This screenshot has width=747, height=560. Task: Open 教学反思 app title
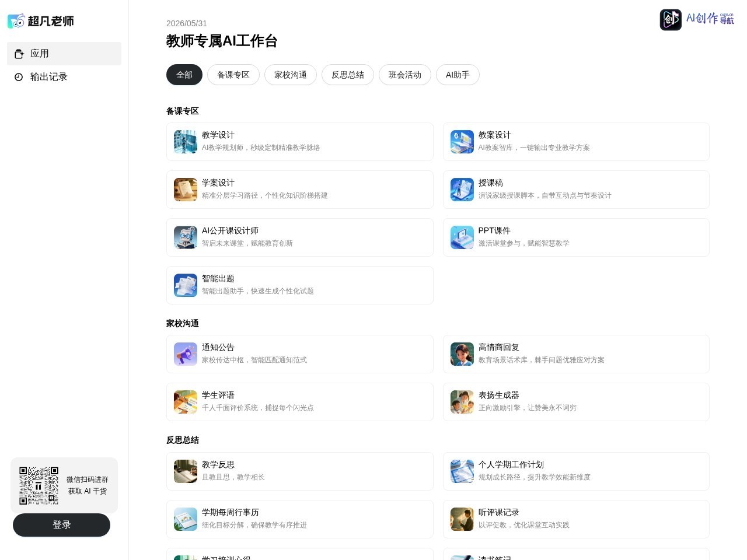(x=218, y=464)
